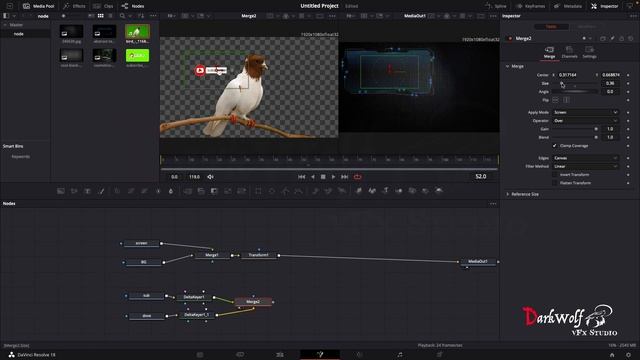The height and width of the screenshot is (360, 640).
Task: Open the Effects panel
Action: (74, 6)
